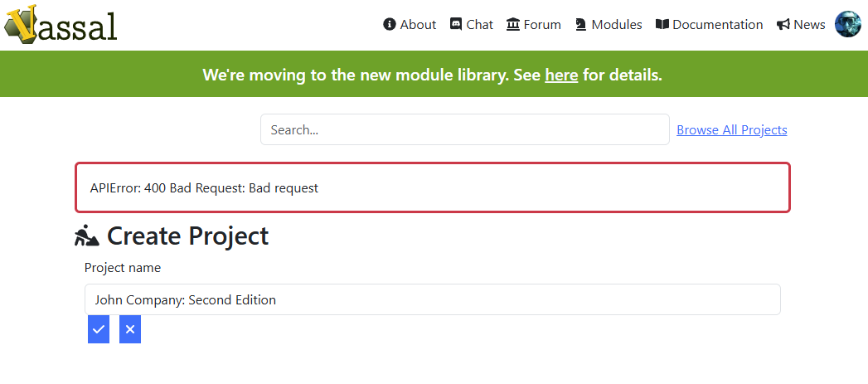This screenshot has width=868, height=384.
Task: Click the megaphone News icon
Action: pos(783,24)
